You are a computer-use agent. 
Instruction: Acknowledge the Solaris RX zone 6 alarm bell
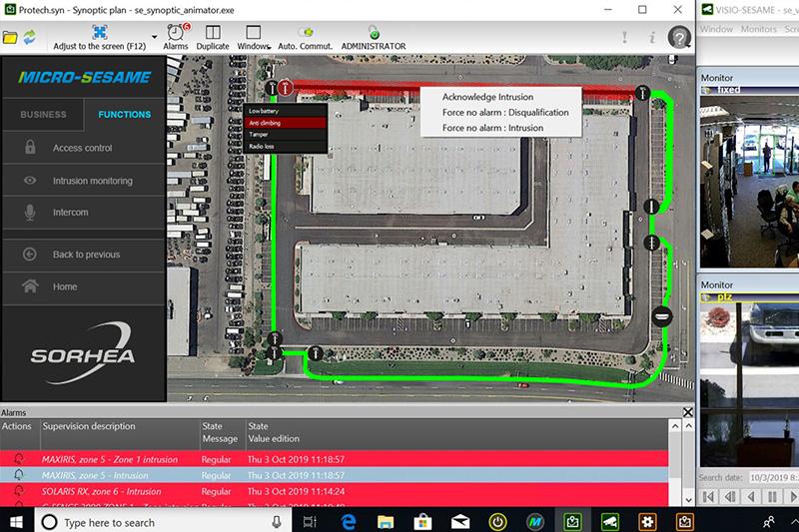(18, 492)
